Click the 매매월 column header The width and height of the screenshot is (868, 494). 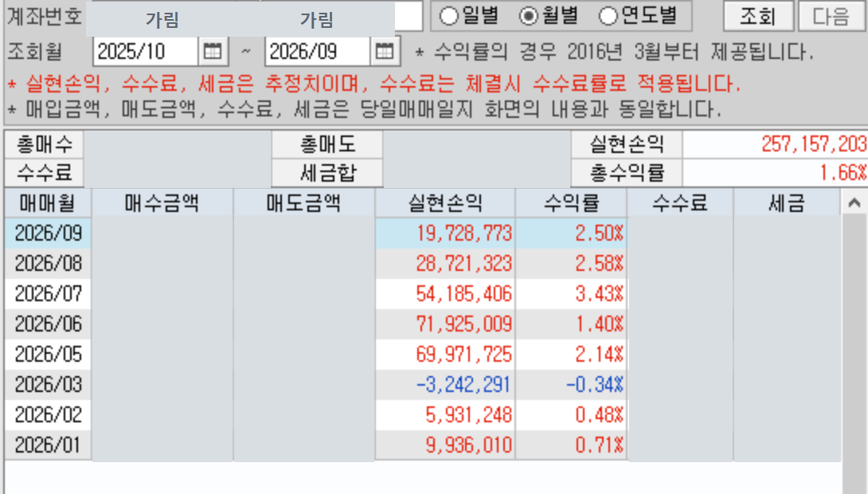point(48,202)
